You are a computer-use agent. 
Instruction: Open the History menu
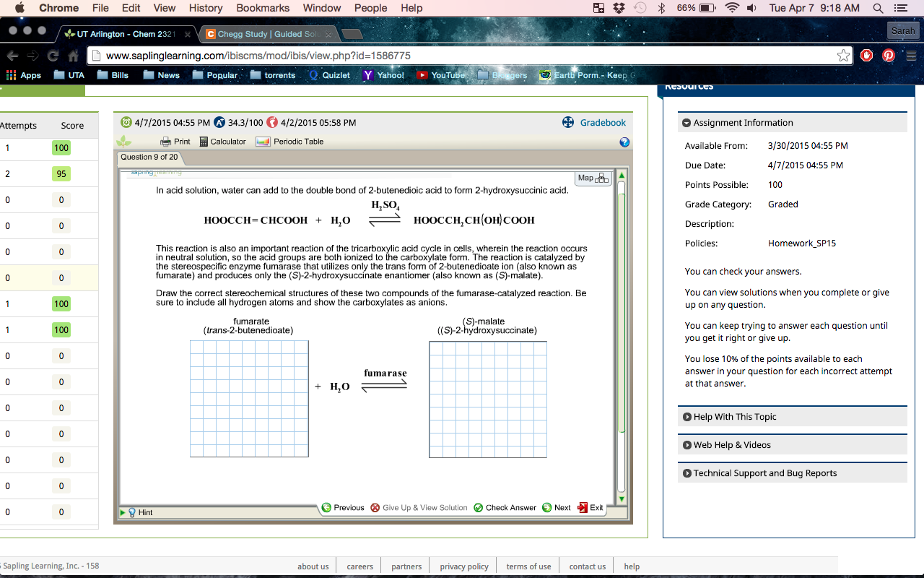pos(206,8)
